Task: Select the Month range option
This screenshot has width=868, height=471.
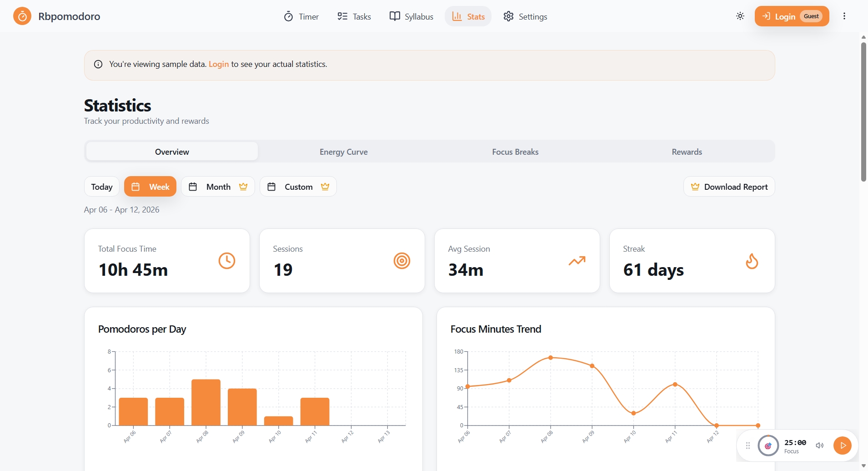Action: click(218, 187)
